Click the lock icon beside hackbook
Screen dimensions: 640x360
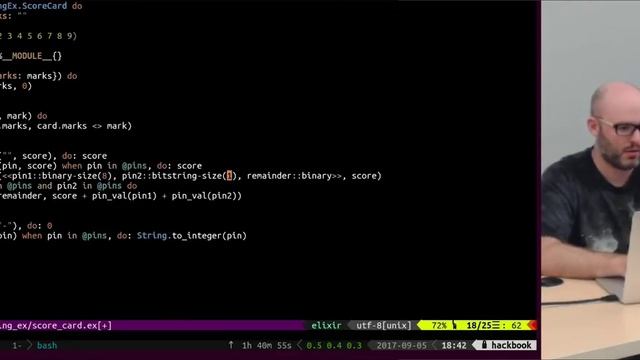click(x=484, y=345)
